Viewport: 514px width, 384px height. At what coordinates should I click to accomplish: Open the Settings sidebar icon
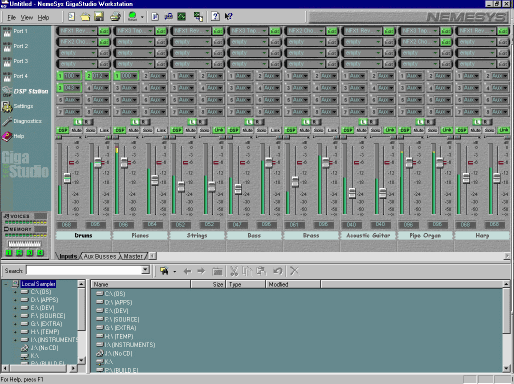point(18,106)
